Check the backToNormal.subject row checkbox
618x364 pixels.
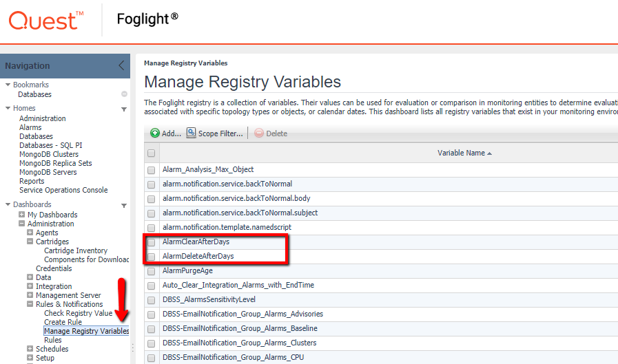151,213
